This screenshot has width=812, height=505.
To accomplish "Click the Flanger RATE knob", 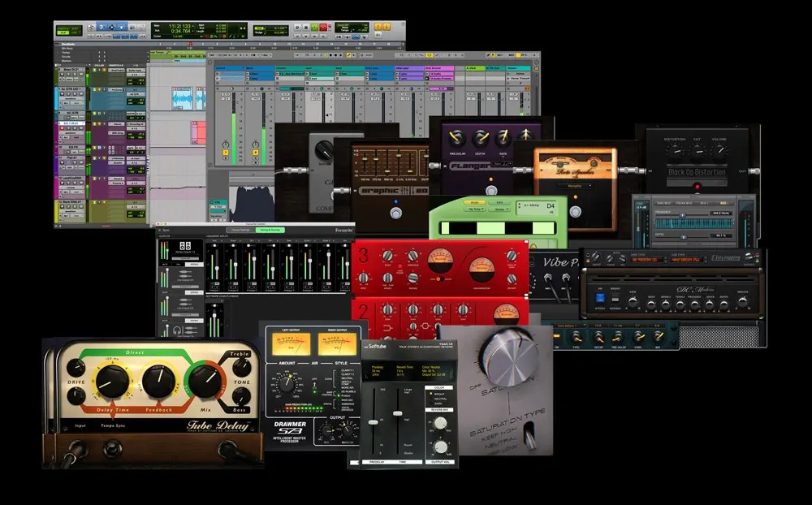I will pyautogui.click(x=503, y=138).
